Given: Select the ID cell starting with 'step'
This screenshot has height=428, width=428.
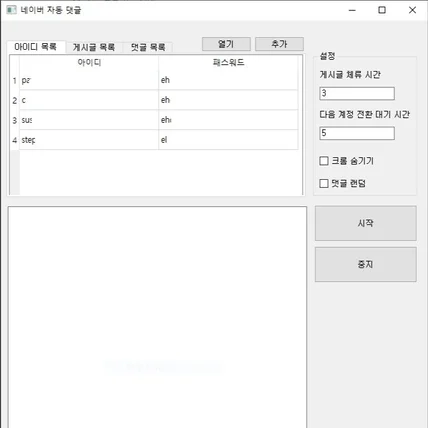Looking at the screenshot, I should [x=89, y=140].
